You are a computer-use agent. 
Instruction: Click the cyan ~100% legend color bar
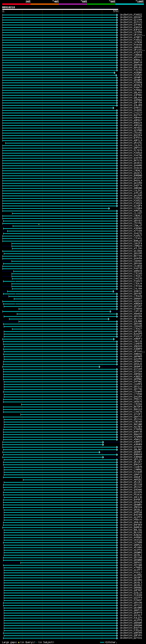[130, 4]
